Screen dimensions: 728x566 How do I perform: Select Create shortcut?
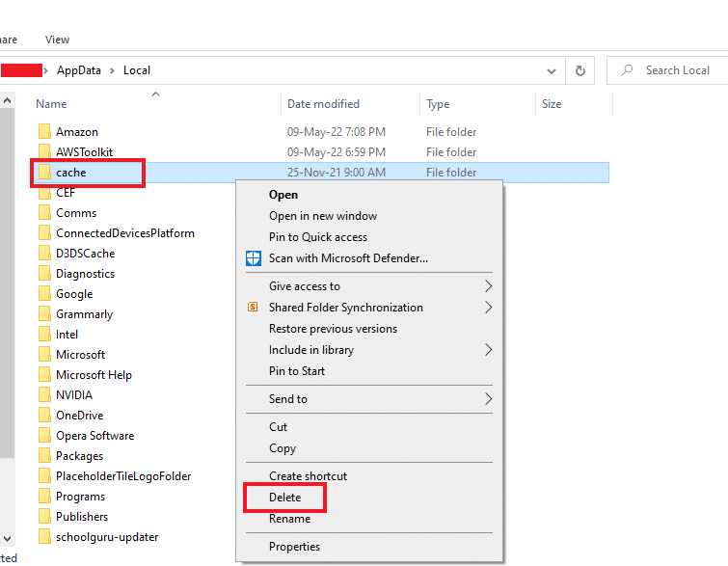[x=308, y=476]
